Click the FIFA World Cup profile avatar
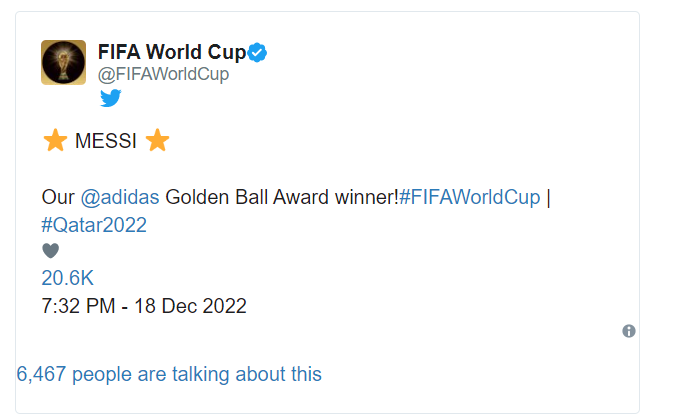Viewport: 677px width, 418px height. [x=63, y=63]
